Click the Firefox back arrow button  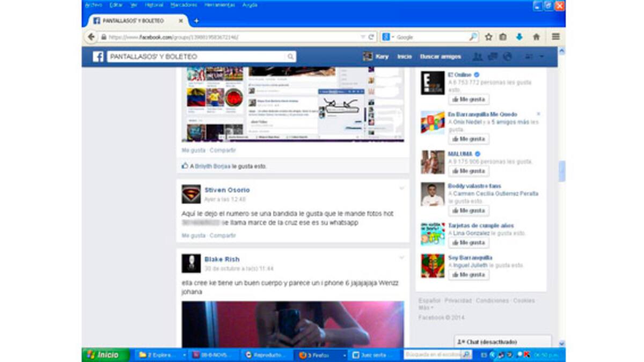click(x=91, y=37)
